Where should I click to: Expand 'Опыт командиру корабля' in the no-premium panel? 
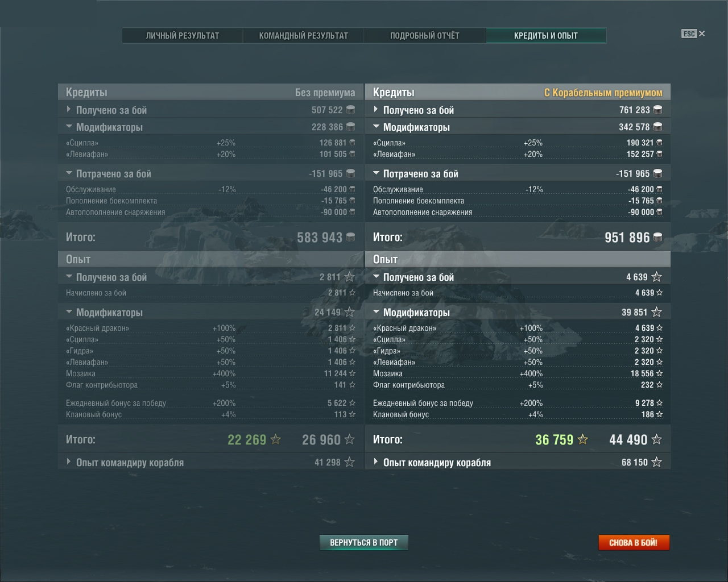pos(69,462)
